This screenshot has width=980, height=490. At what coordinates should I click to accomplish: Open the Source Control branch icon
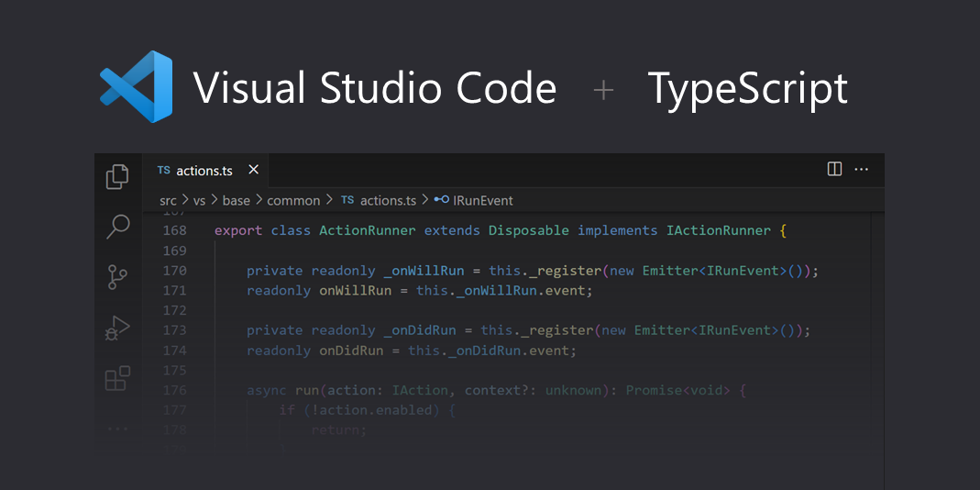point(117,277)
